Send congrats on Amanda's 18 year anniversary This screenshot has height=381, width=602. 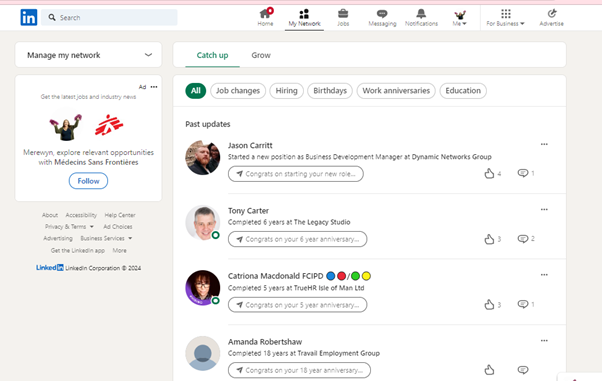pyautogui.click(x=299, y=370)
